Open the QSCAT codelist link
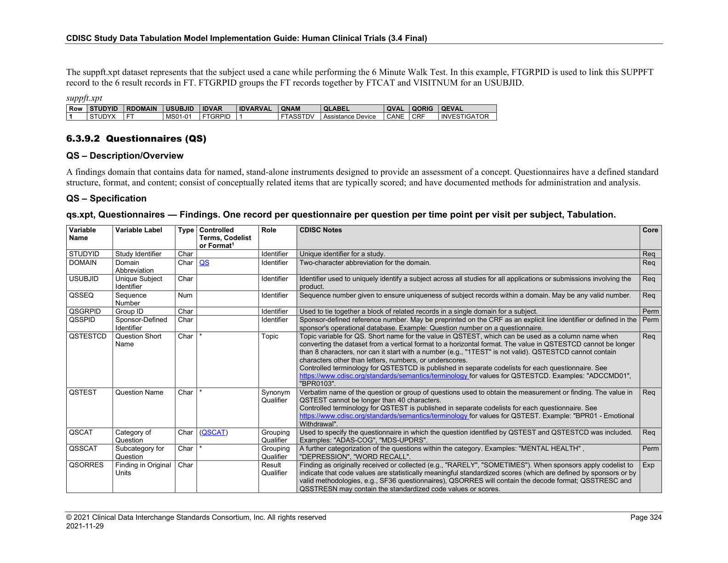The height and width of the screenshot is (563, 728). (214, 432)
